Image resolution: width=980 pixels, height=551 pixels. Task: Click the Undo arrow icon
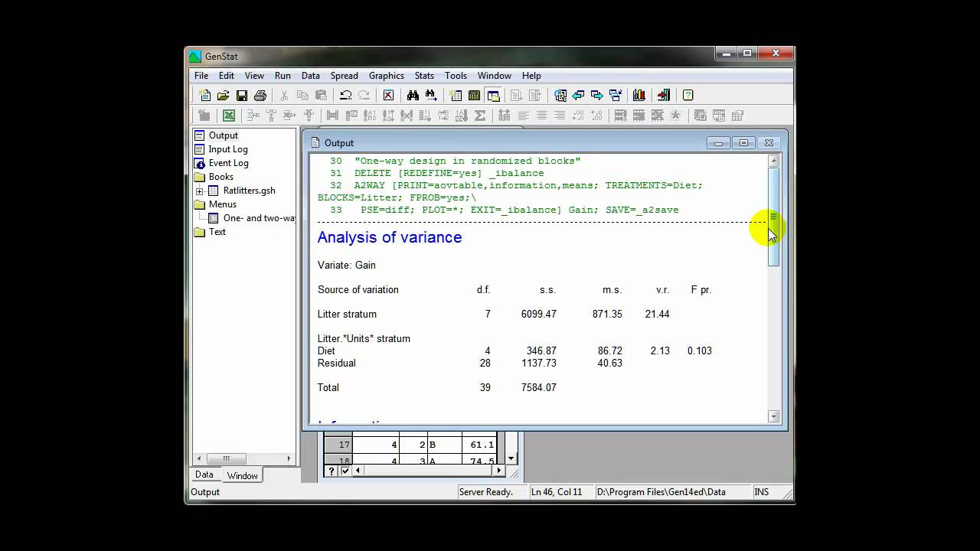345,96
